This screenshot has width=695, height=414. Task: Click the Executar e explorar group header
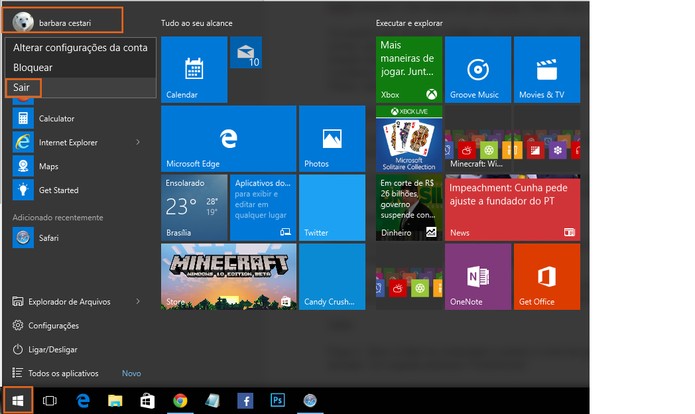click(409, 23)
